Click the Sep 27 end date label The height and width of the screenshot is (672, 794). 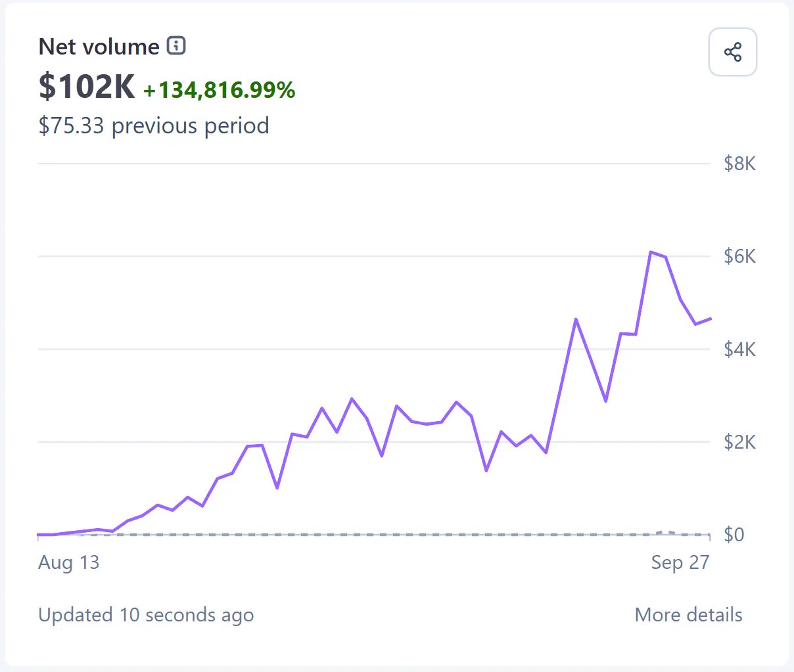680,562
